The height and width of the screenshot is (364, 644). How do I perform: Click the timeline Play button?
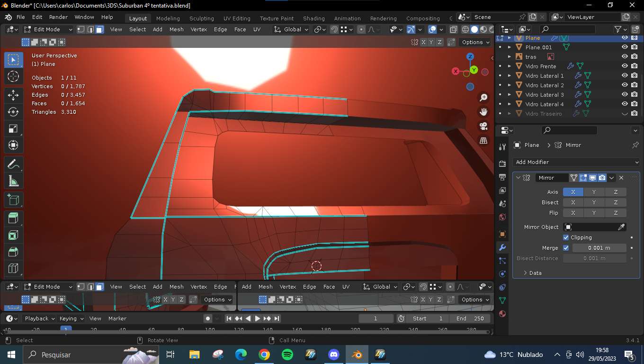258,318
